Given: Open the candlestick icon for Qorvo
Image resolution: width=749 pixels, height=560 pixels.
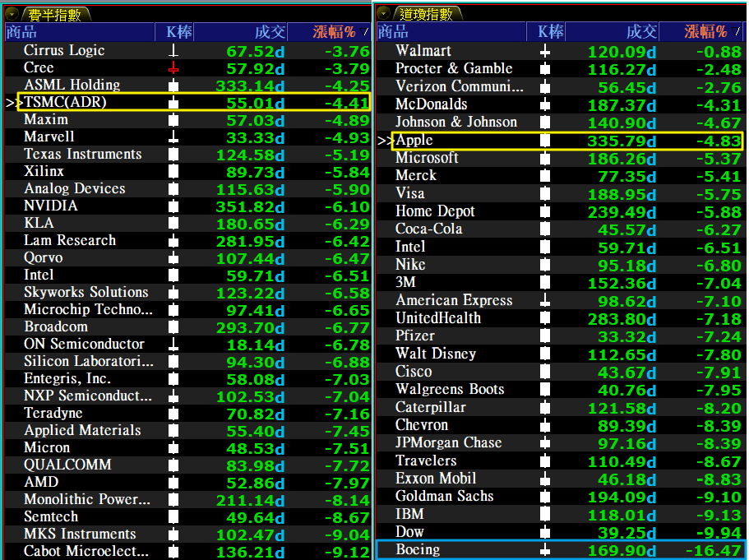Looking at the screenshot, I should coord(173,258).
